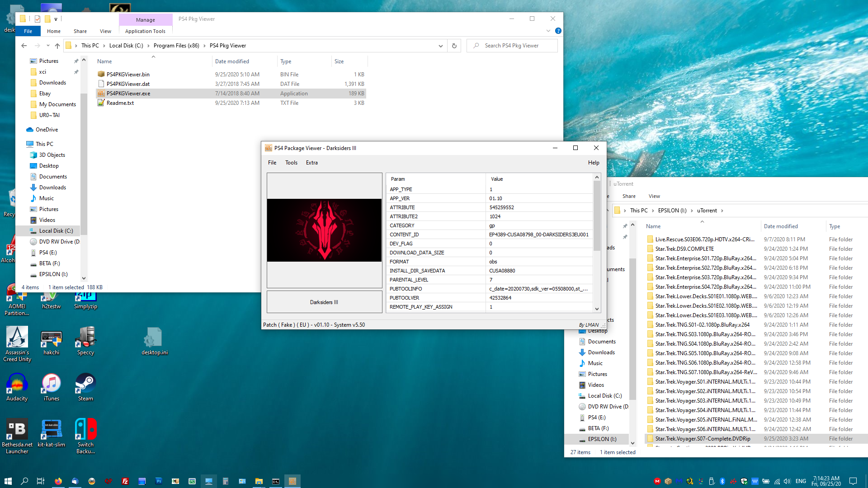This screenshot has width=868, height=488.
Task: Select the Bethesda.net Launcher icon
Action: click(x=17, y=436)
